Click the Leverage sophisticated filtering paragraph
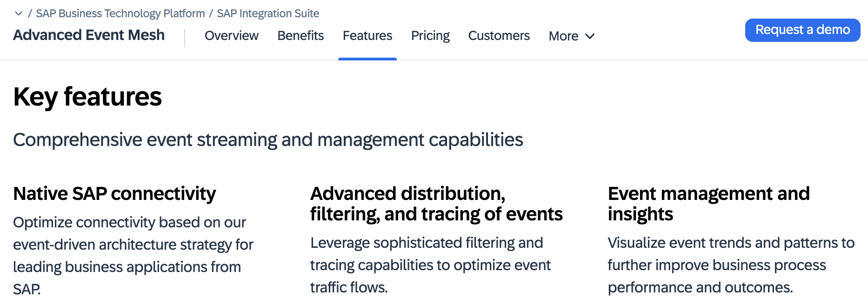Image resolution: width=868 pixels, height=305 pixels. 430,265
